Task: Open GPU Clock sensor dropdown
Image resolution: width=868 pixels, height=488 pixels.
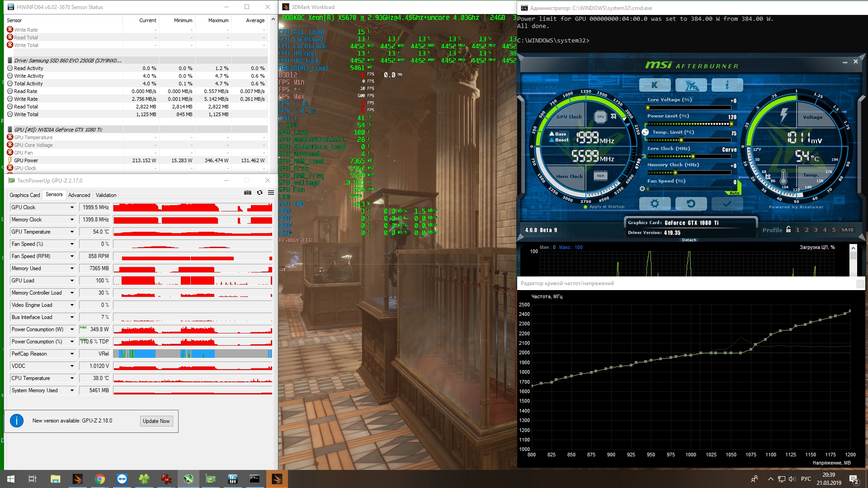Action: pyautogui.click(x=72, y=207)
